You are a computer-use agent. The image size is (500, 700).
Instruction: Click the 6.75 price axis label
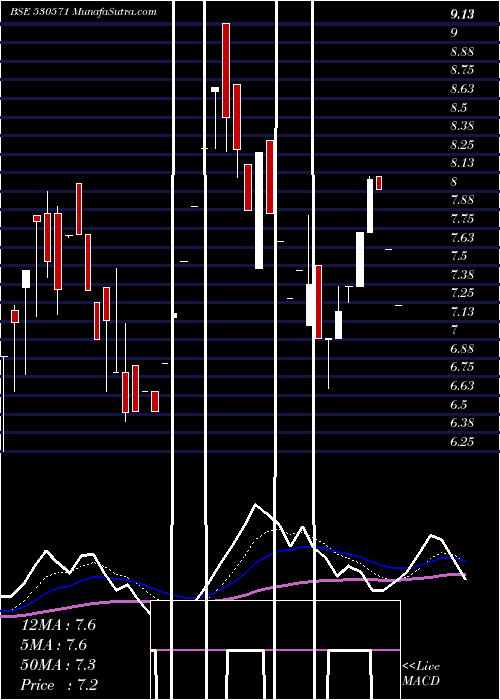(462, 367)
